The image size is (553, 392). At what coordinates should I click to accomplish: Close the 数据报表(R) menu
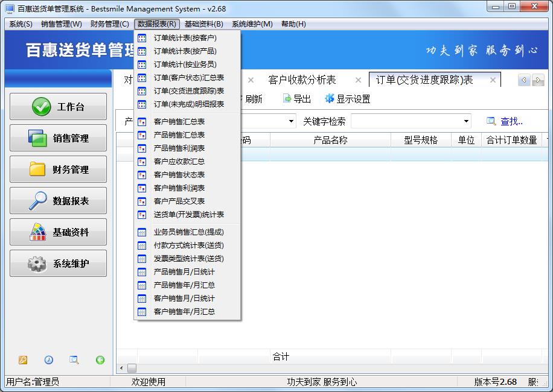[157, 24]
